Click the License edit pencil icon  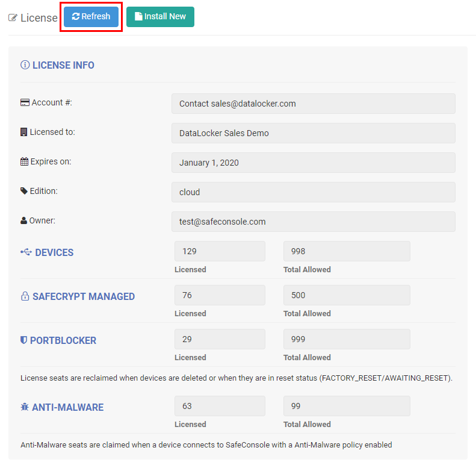(13, 17)
